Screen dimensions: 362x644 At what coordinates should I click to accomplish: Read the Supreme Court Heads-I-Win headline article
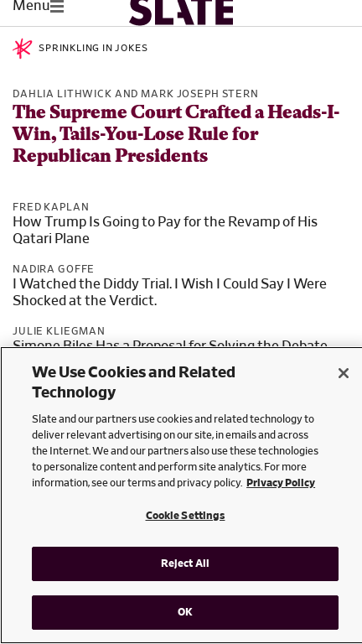pos(177,134)
